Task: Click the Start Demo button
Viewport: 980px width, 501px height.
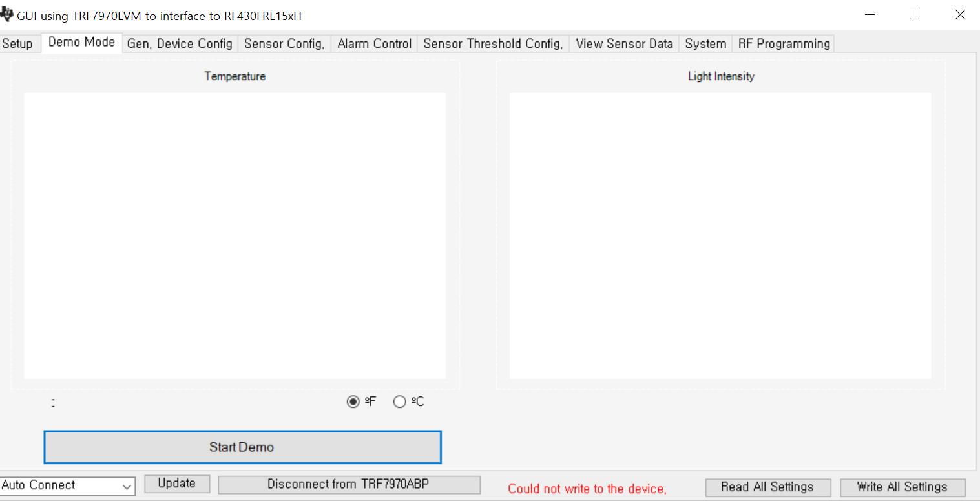Action: [242, 447]
